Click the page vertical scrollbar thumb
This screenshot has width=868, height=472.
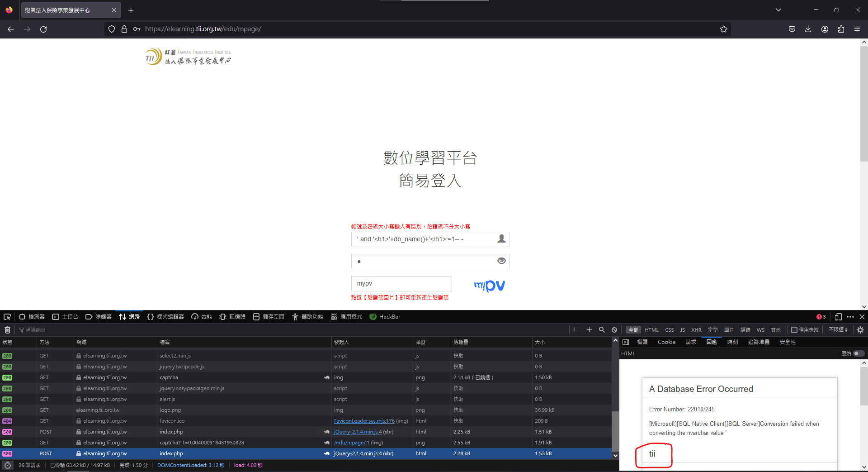[864, 103]
